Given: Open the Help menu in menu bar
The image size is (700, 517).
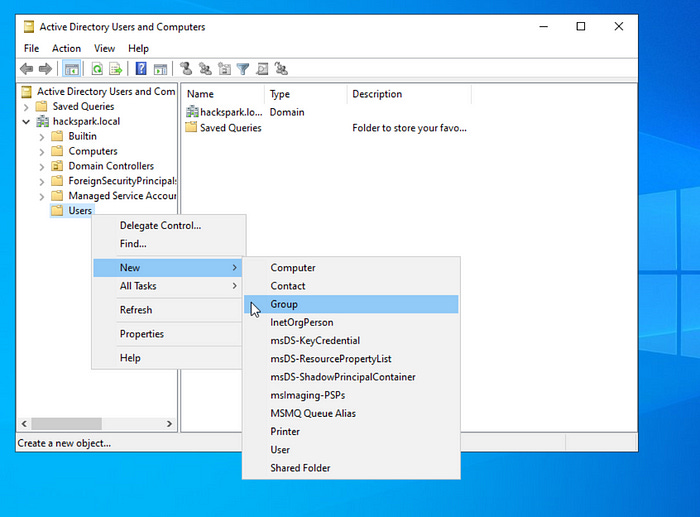Looking at the screenshot, I should 138,48.
